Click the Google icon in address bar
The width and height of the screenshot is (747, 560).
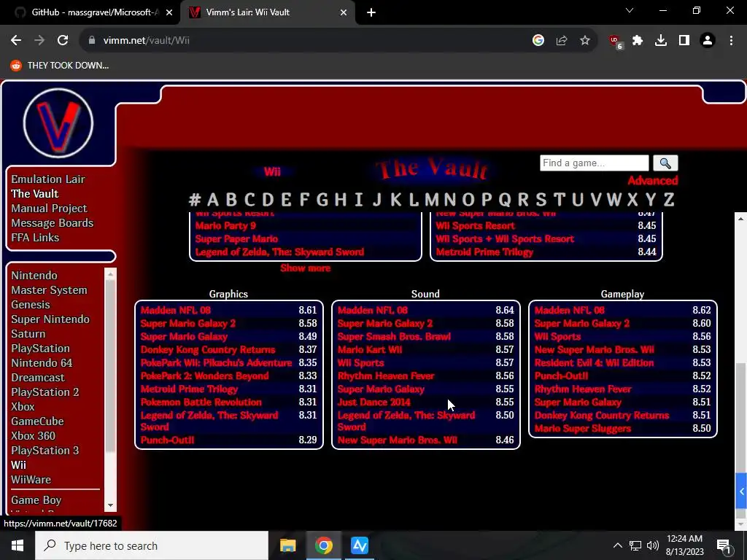point(538,41)
